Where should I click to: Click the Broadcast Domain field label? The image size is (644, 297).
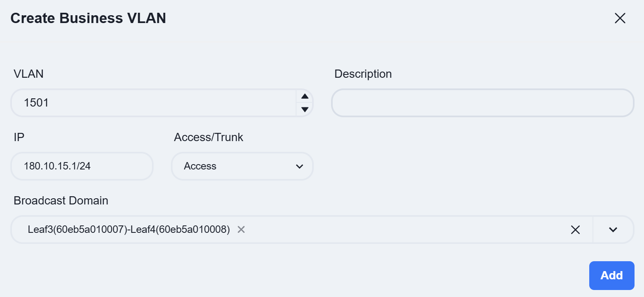[61, 201]
